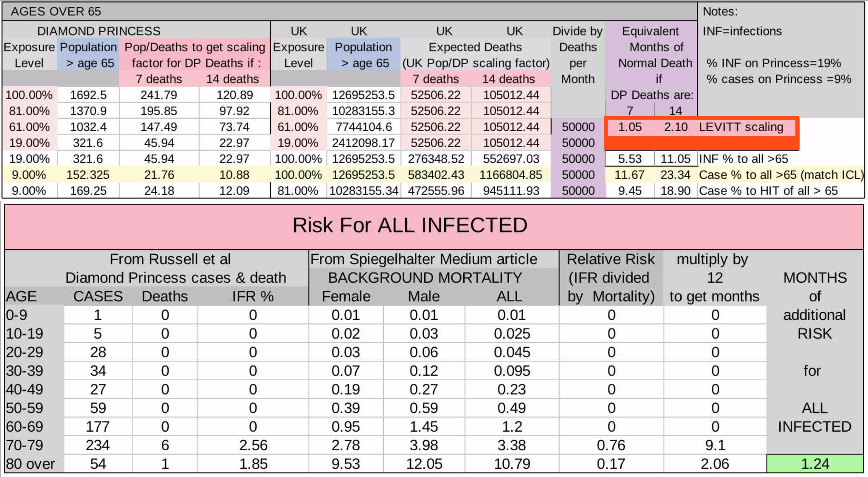Select the 3.38 ALL mortality cell
This screenshot has width=868, height=477.
[x=512, y=445]
